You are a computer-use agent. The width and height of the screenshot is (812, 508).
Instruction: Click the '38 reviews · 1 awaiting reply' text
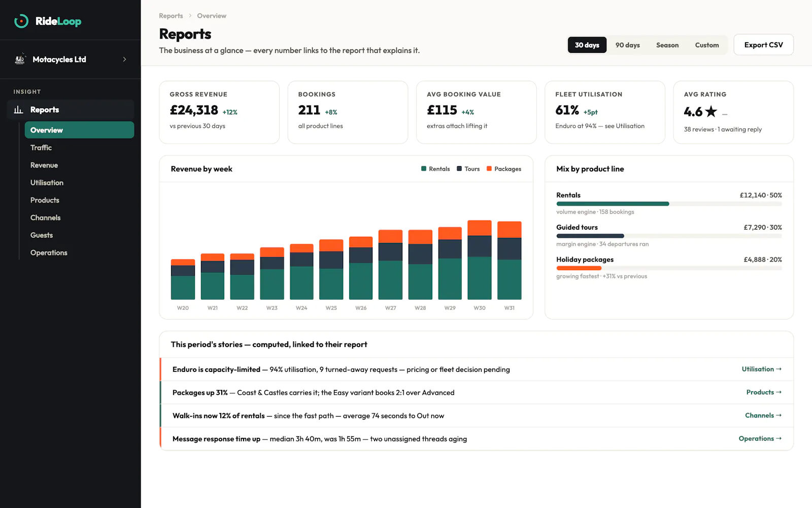pyautogui.click(x=723, y=130)
